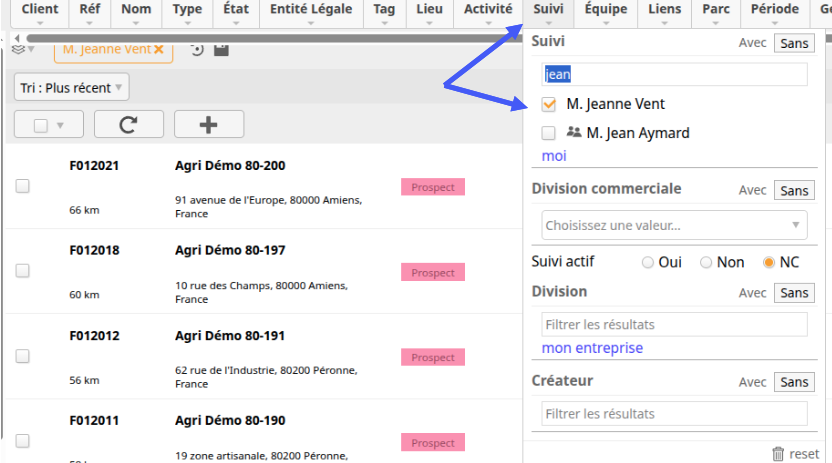Viewport: 832px width, 463px height.
Task: Click the Créateur filter results field
Action: (x=674, y=414)
